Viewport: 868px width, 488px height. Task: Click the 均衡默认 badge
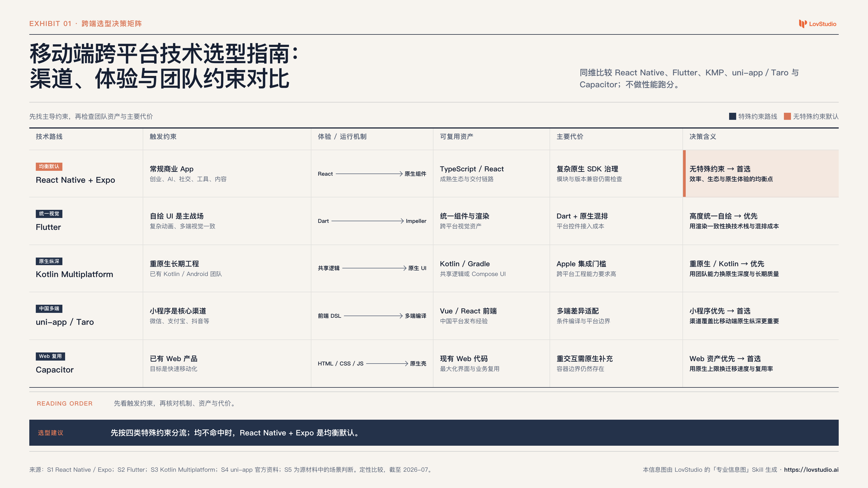click(49, 166)
